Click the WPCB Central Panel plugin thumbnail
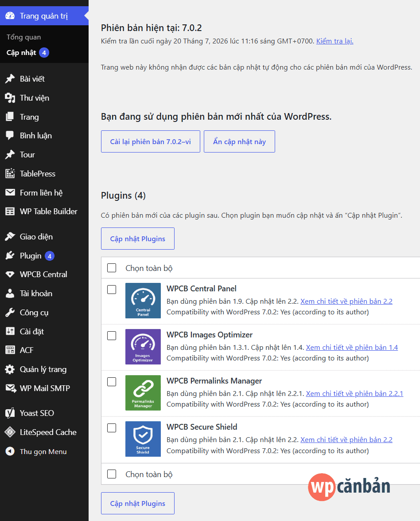This screenshot has height=521, width=420. point(143,301)
